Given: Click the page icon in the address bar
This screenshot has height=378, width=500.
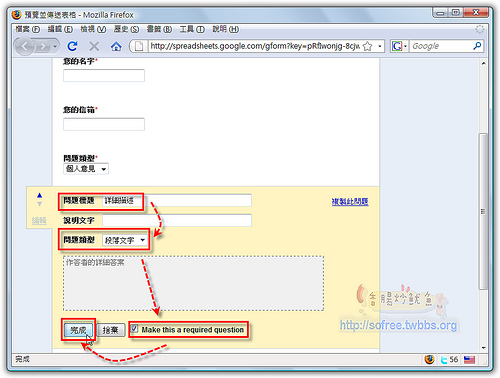Looking at the screenshot, I should 139,46.
